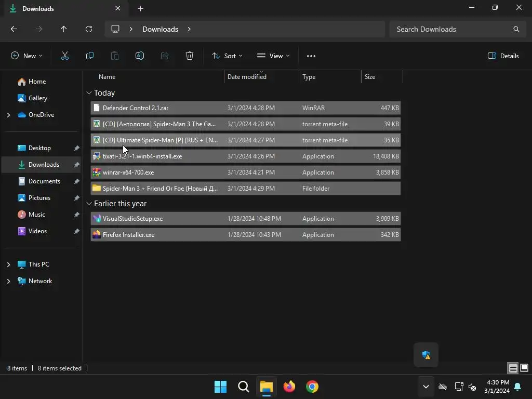Screen dimensions: 532x399
Task: Click the search magnifier in Search Downloads
Action: [516, 29]
